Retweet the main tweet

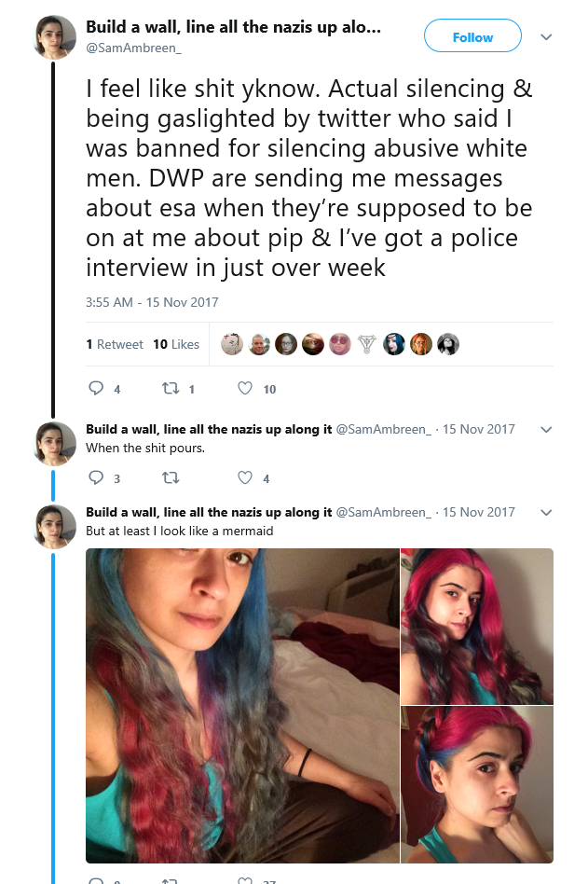click(x=171, y=389)
